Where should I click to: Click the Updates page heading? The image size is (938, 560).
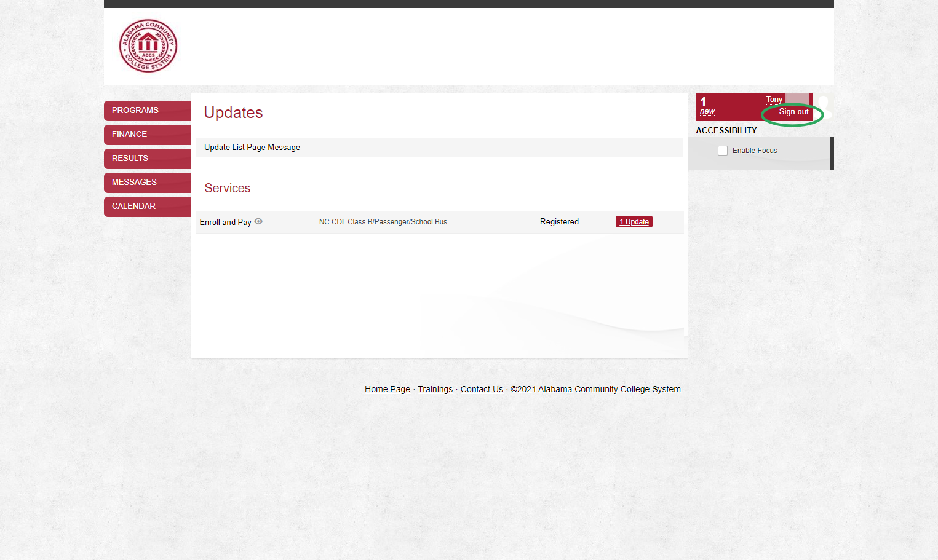233,112
